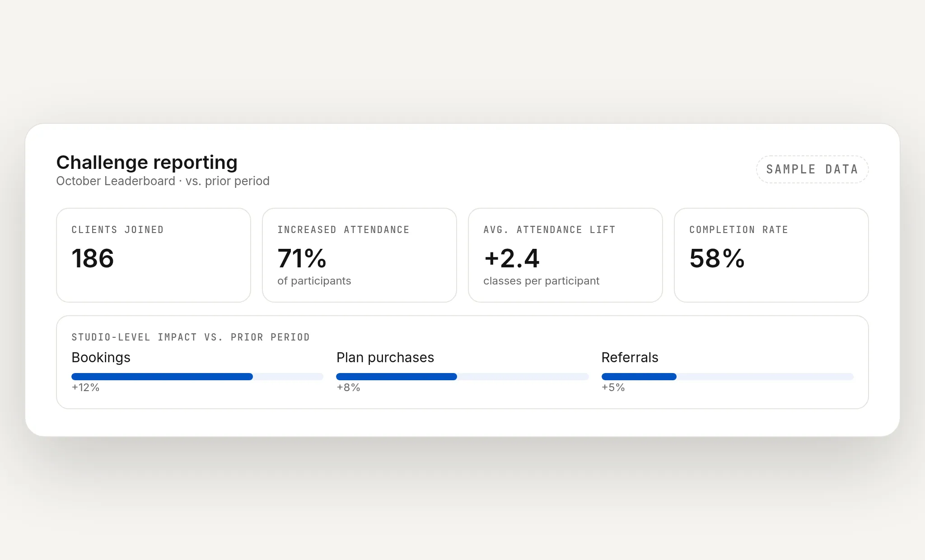Select the 'of participants' caption
The image size is (925, 560).
pyautogui.click(x=314, y=281)
